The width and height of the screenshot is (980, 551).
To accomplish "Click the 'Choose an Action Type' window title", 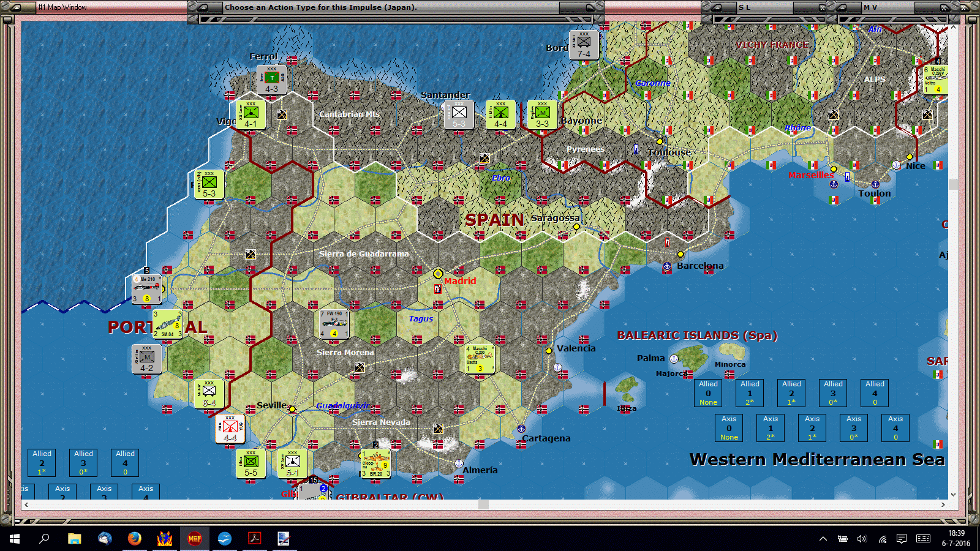I will [x=320, y=7].
